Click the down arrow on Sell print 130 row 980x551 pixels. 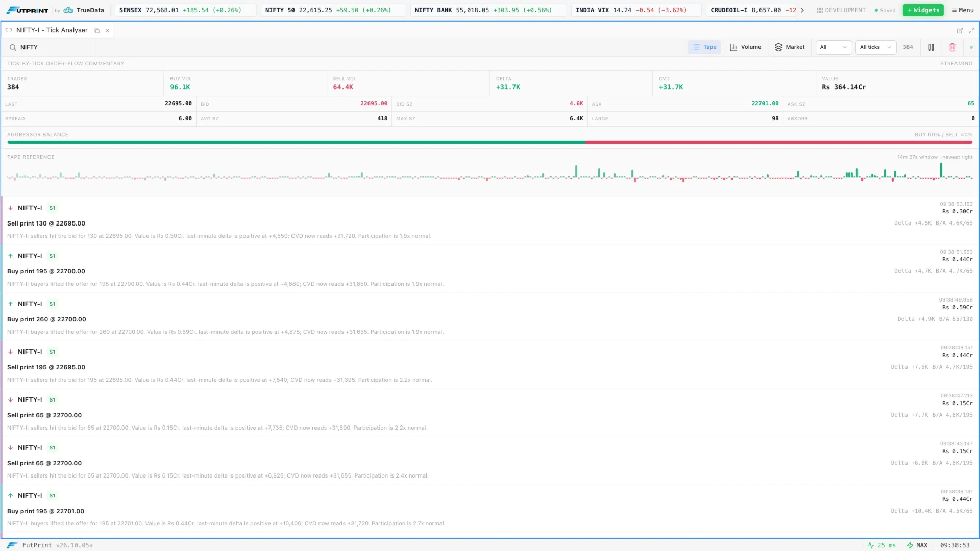click(10, 208)
